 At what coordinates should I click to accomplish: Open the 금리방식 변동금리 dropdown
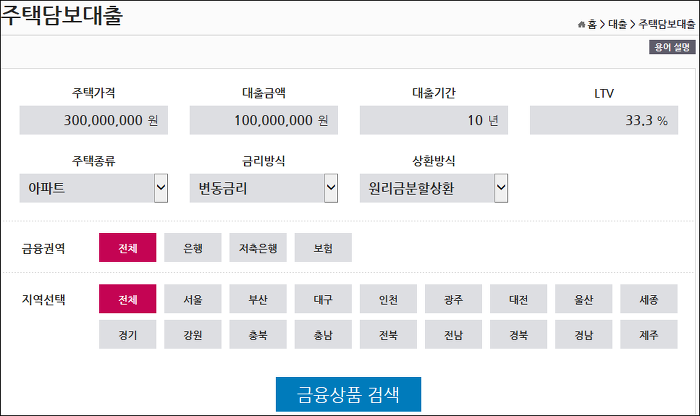tap(263, 188)
